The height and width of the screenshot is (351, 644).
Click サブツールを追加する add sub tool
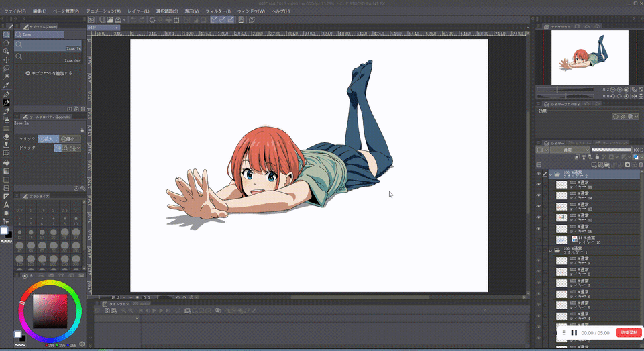pyautogui.click(x=49, y=73)
